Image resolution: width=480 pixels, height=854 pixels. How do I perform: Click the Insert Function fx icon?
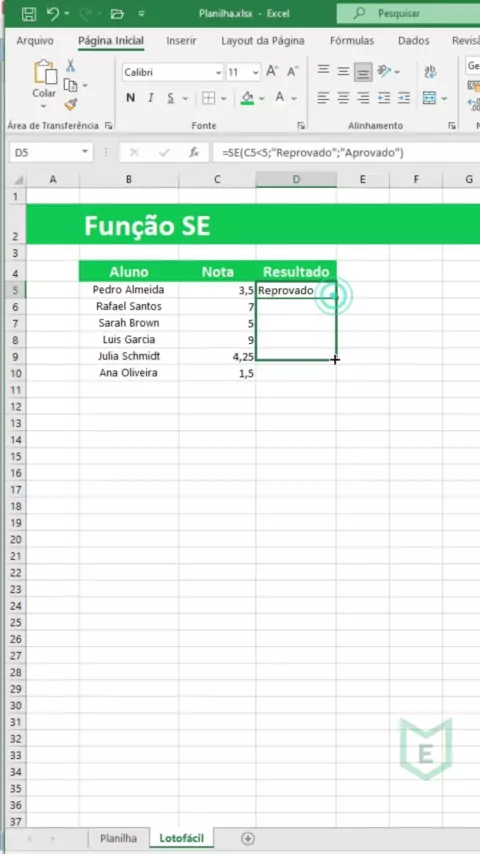(194, 152)
